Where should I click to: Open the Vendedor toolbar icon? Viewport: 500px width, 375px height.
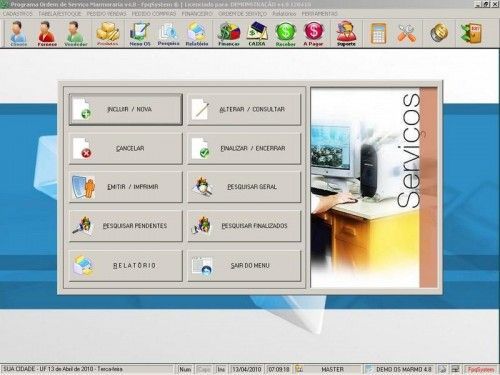pos(75,33)
